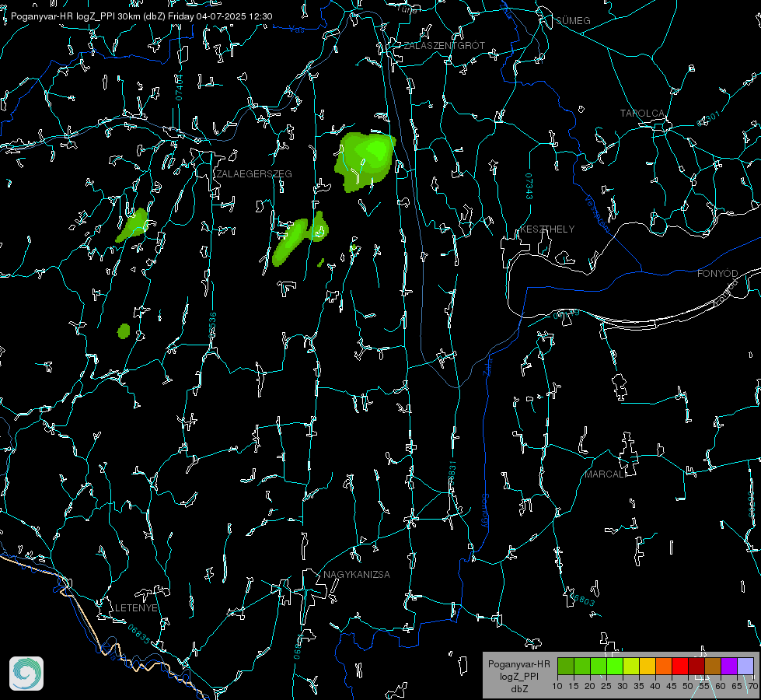Click the ZALASZENTGRÓT city label
The height and width of the screenshot is (700, 761).
click(x=444, y=46)
